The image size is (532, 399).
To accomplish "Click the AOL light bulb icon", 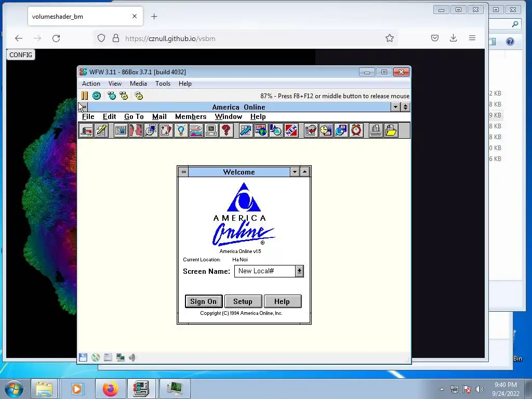I will (181, 130).
